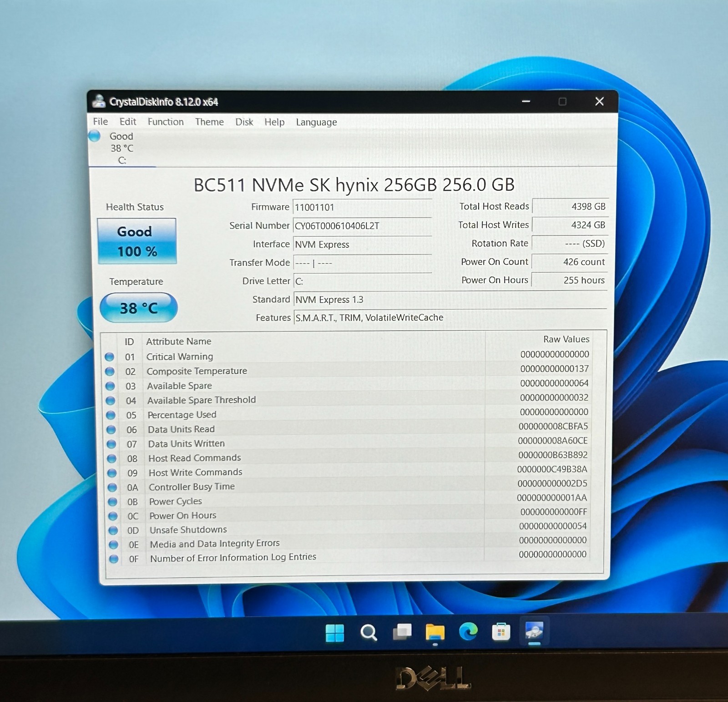728x702 pixels.
Task: Open taskbar Search
Action: 369,632
